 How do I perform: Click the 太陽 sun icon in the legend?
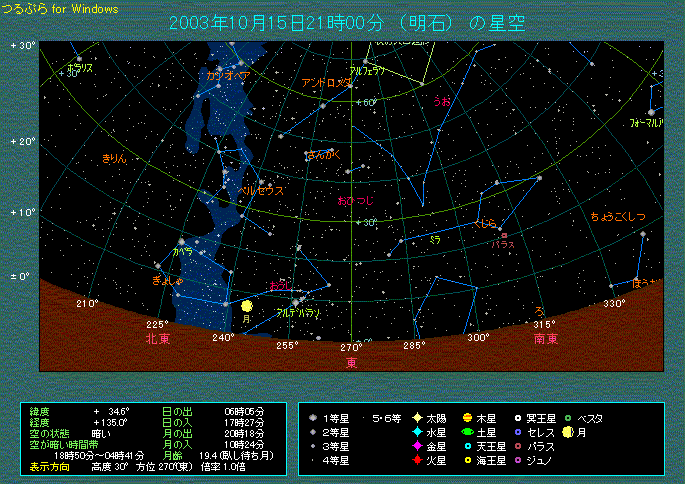pos(417,418)
